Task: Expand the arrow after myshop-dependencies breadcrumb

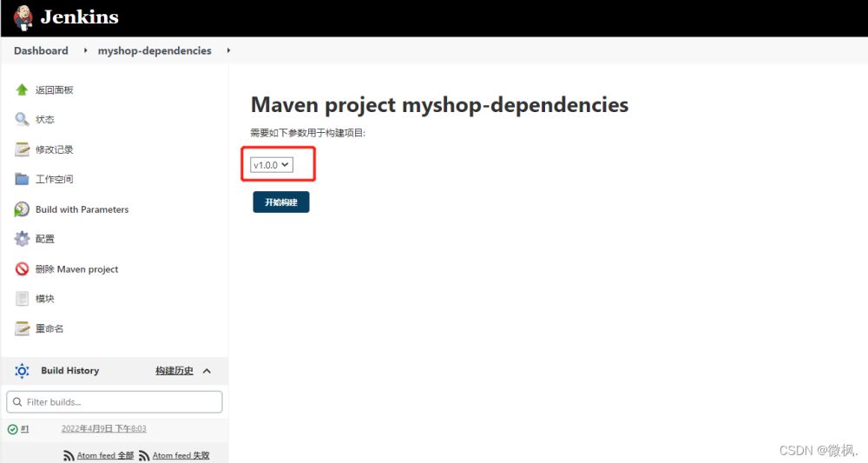Action: point(228,50)
